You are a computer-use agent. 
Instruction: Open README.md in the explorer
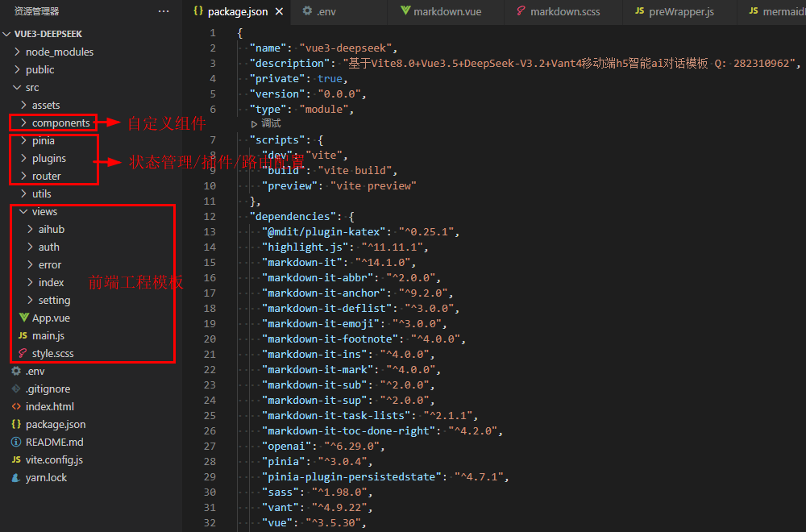(55, 442)
